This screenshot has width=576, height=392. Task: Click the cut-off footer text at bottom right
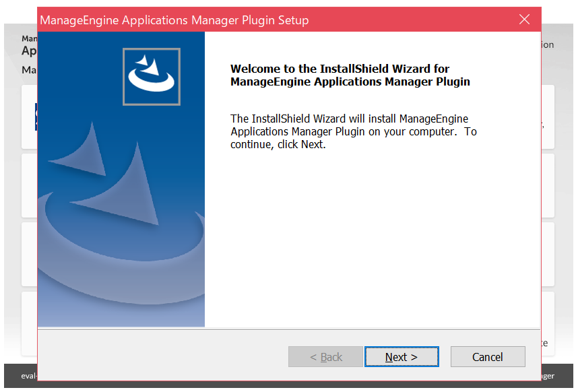(548, 376)
